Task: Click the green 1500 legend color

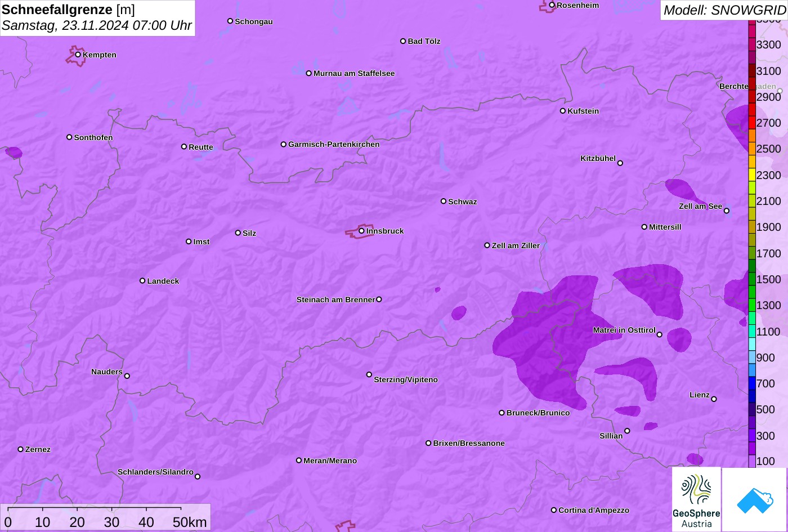Action: coord(752,279)
